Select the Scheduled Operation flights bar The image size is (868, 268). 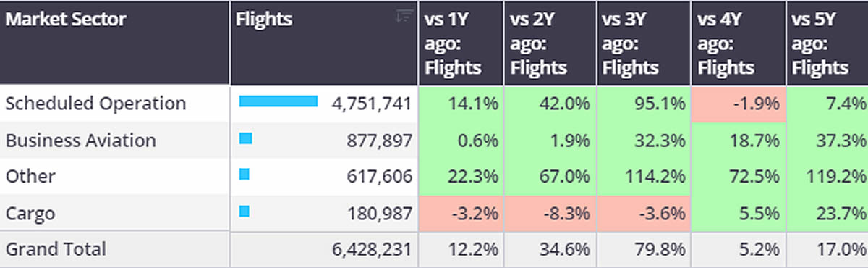click(278, 101)
